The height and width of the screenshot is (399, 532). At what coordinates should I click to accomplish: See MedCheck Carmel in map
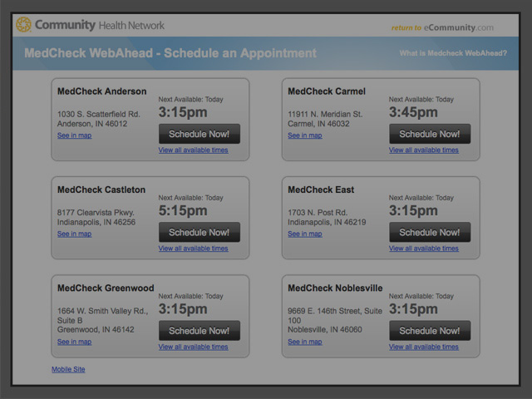(305, 135)
